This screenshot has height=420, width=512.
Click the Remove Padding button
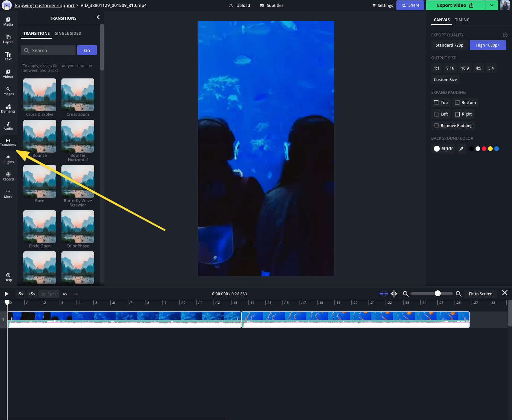tap(453, 126)
